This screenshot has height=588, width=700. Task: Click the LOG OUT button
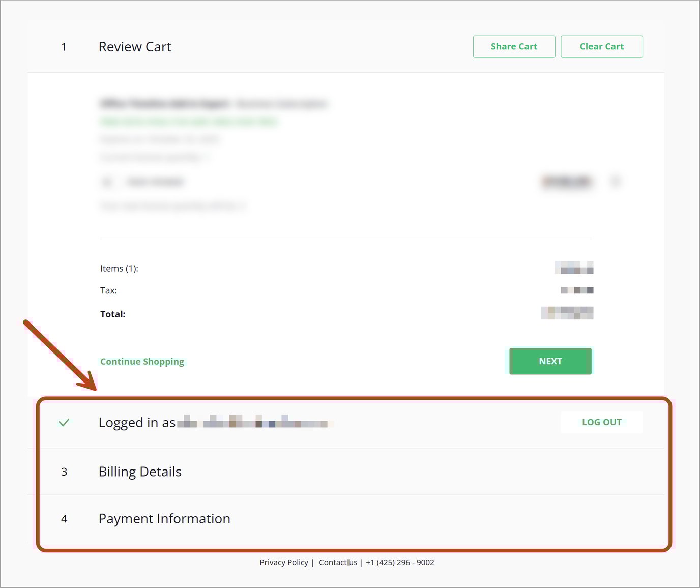click(601, 422)
